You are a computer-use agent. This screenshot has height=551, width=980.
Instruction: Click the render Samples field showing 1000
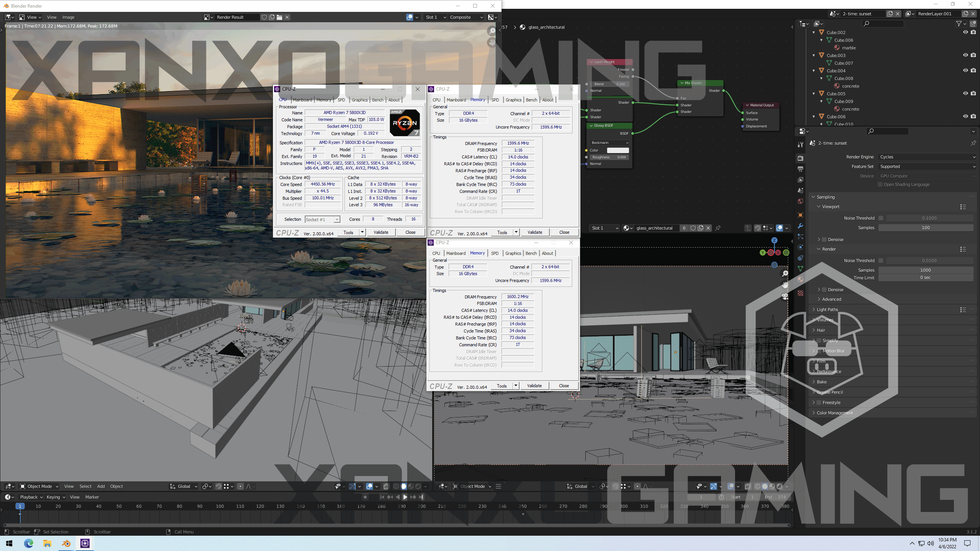(x=925, y=270)
